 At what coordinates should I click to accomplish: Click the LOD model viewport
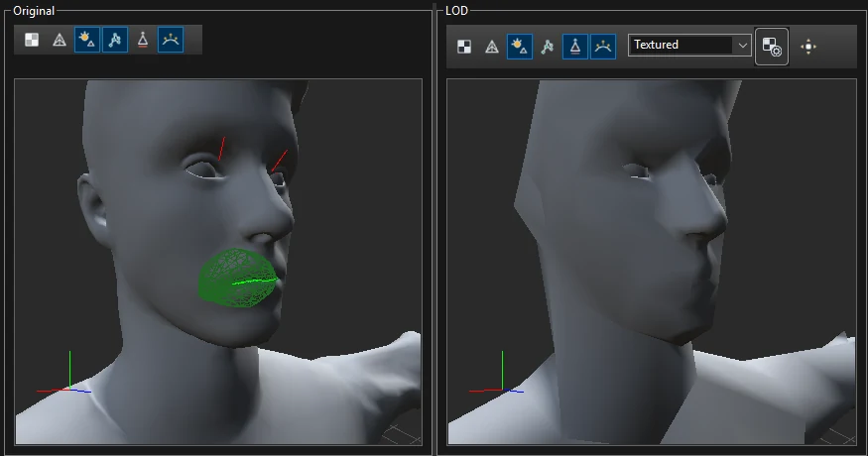click(x=652, y=261)
